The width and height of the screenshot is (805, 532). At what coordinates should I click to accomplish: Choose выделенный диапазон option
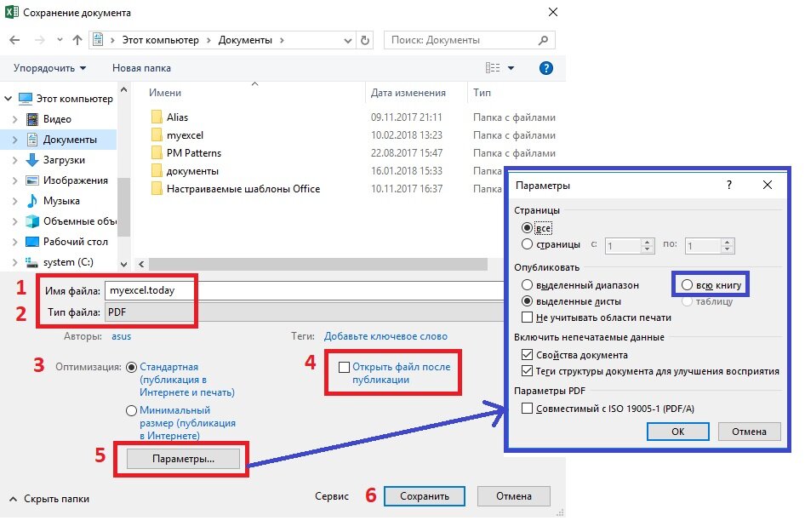tap(527, 284)
